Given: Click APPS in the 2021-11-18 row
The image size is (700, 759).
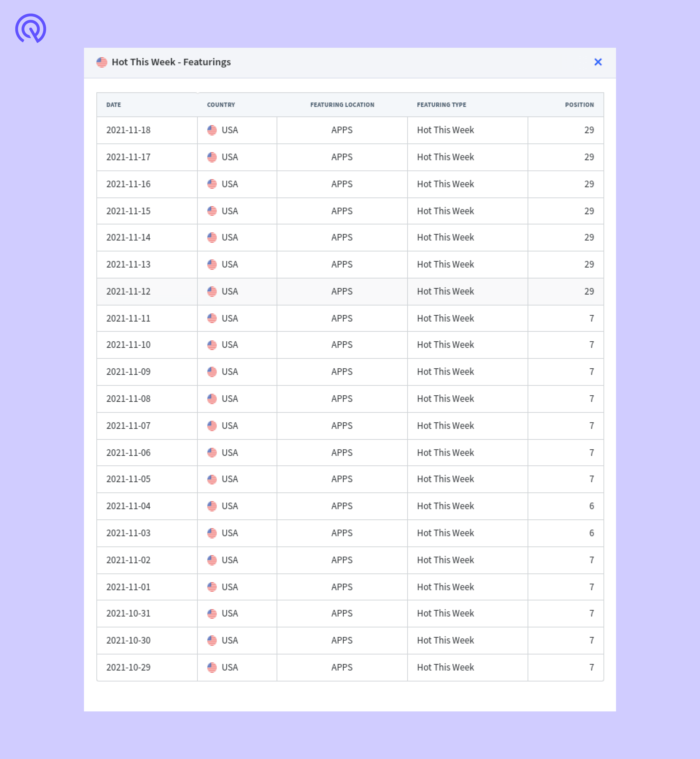Looking at the screenshot, I should click(x=342, y=130).
